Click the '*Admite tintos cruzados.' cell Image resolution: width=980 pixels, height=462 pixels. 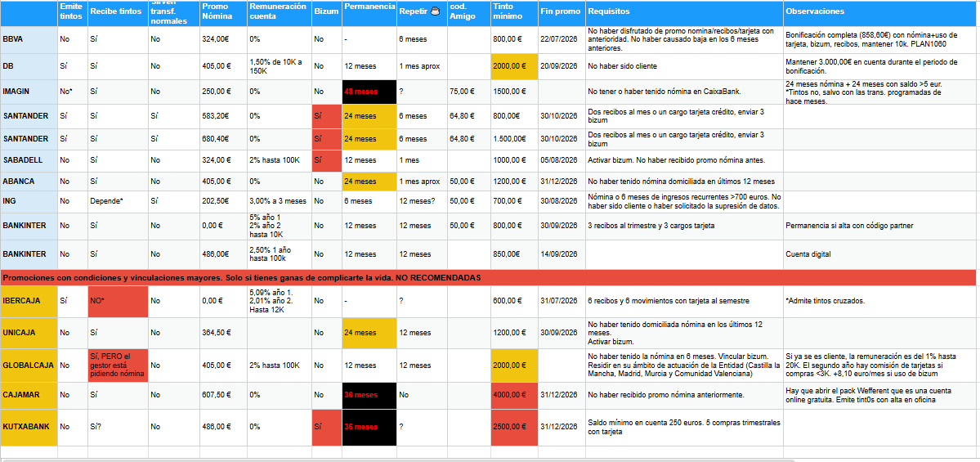(x=879, y=301)
